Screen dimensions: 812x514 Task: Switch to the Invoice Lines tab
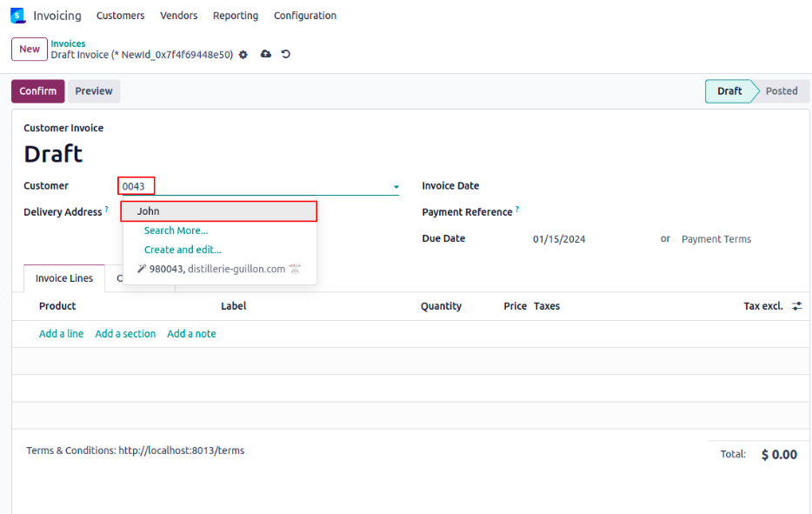pyautogui.click(x=64, y=278)
